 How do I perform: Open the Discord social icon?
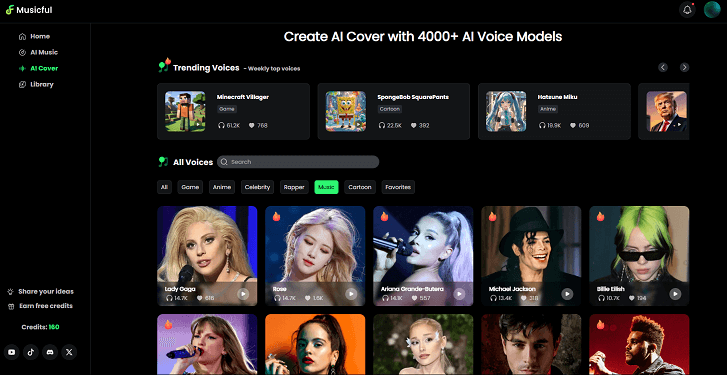pos(50,352)
